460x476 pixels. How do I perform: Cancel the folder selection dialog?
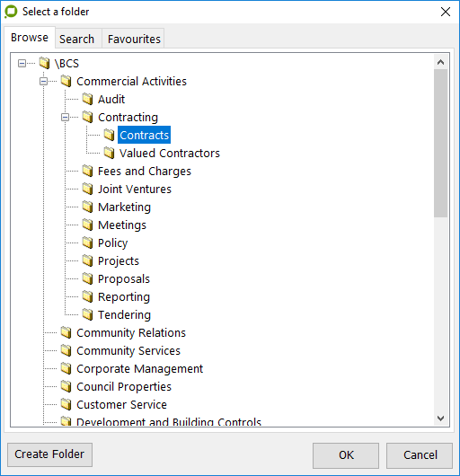420,455
